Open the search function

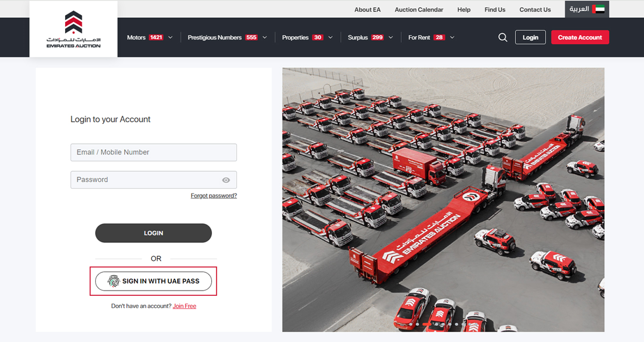(503, 37)
